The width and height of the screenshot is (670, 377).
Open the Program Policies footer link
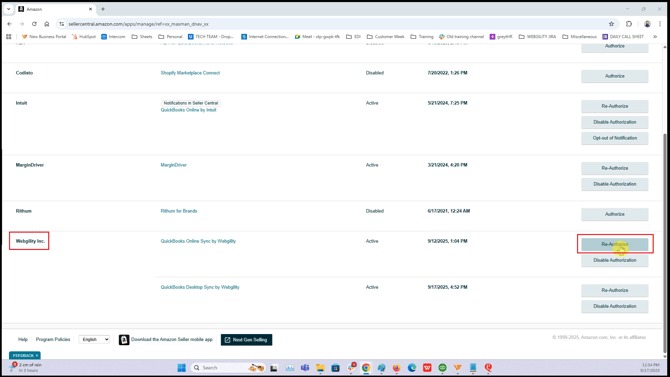pos(53,339)
